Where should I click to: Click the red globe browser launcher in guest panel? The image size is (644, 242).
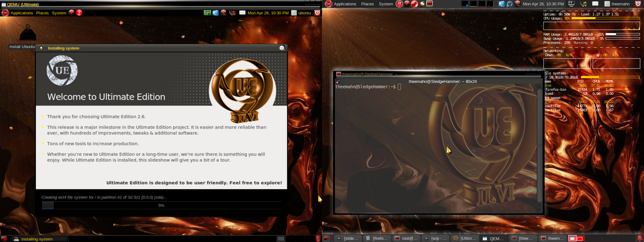(72, 13)
